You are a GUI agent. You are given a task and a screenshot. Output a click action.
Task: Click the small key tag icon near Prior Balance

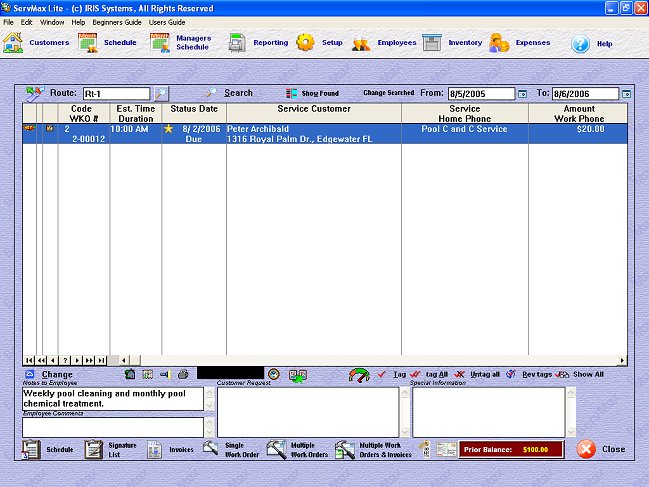tap(425, 449)
